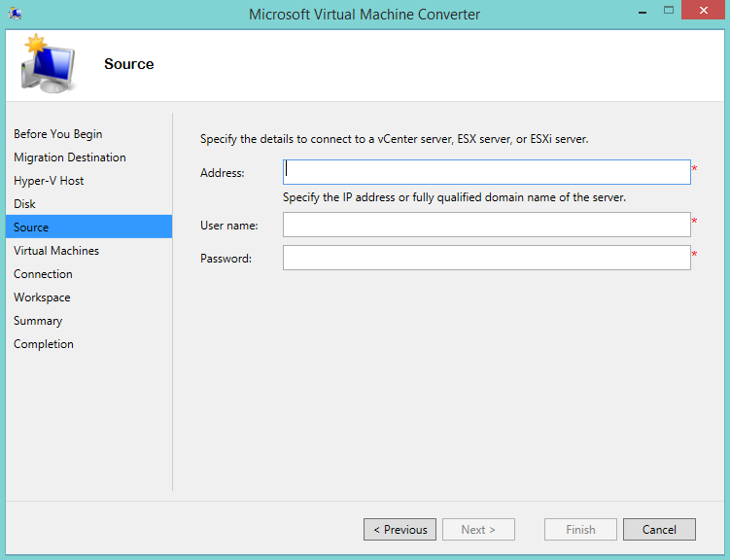
Task: Open the Connection step
Action: coord(43,274)
